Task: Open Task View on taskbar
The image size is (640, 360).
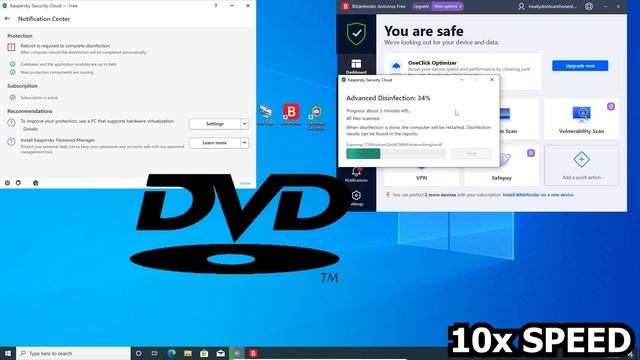Action: (x=155, y=353)
